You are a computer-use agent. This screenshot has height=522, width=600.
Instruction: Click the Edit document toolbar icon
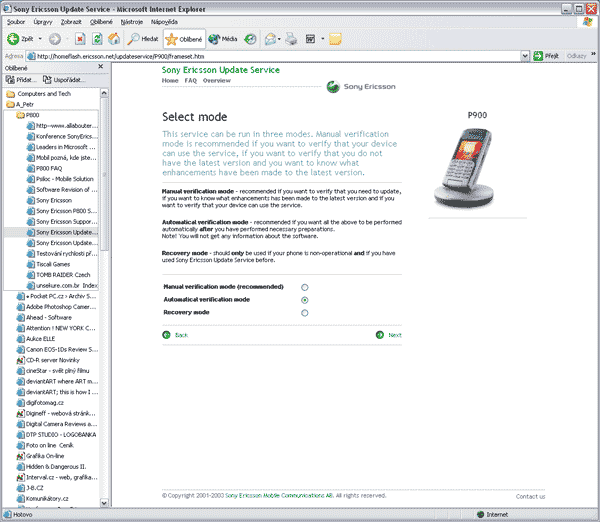click(x=310, y=39)
